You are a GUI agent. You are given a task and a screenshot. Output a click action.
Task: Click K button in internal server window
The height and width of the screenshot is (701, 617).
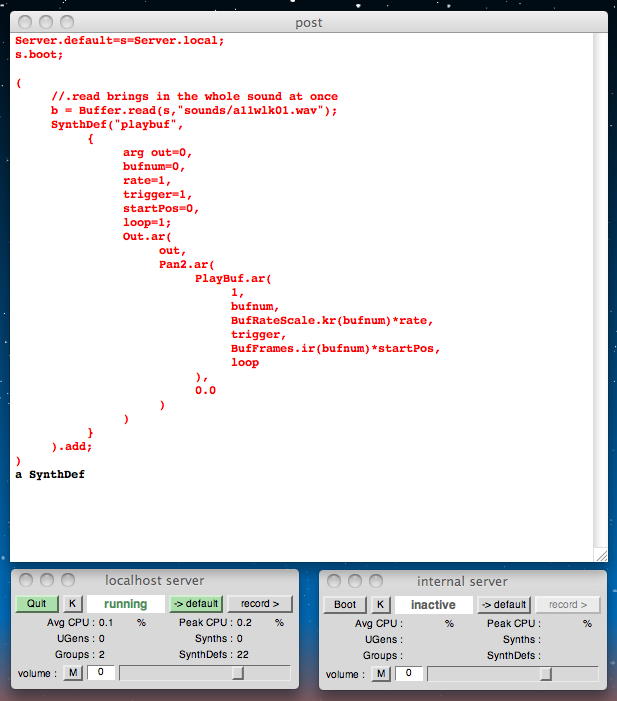point(380,604)
